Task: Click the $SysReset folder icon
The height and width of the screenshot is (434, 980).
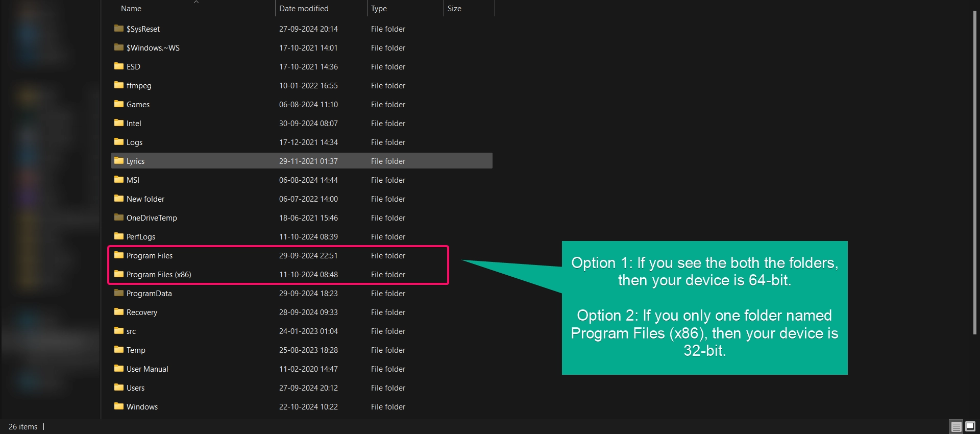Action: click(119, 28)
